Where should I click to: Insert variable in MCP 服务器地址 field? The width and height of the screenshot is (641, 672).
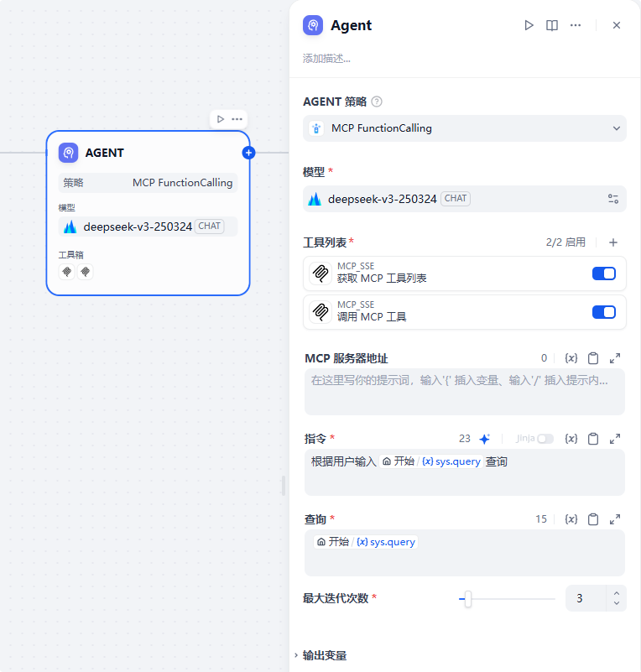(571, 358)
